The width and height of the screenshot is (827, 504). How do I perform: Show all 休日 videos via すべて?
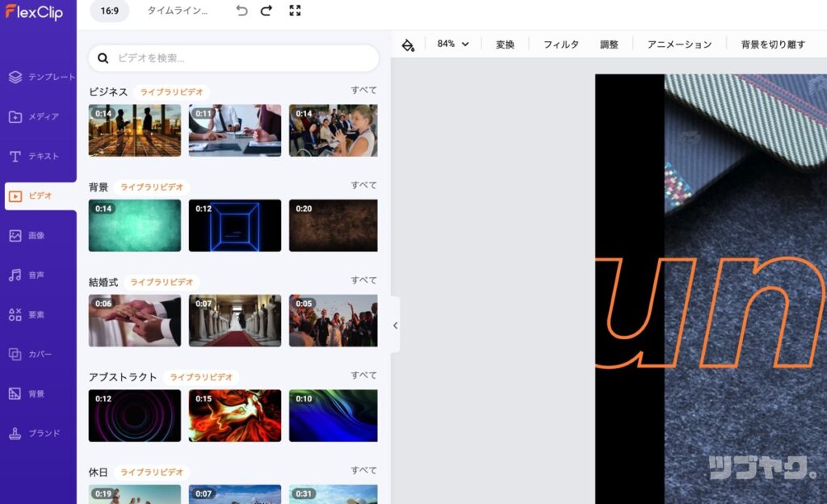click(x=364, y=470)
